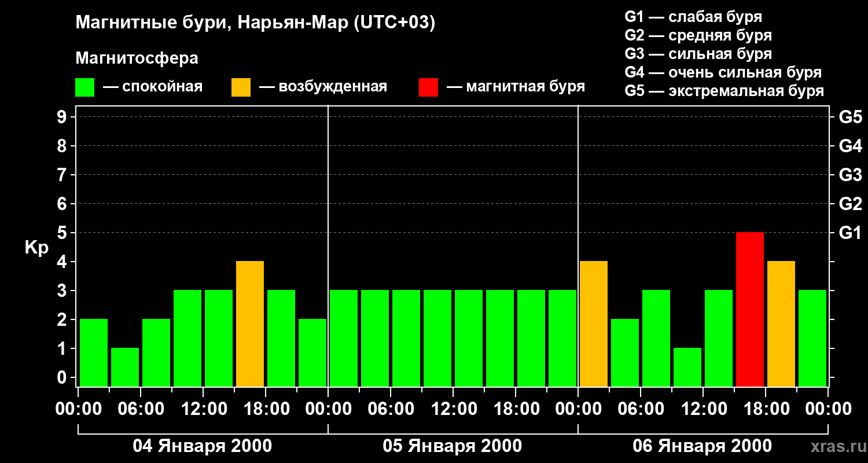868x463 pixels.
Task: Click the G2 tick label on right axis
Action: click(x=850, y=204)
